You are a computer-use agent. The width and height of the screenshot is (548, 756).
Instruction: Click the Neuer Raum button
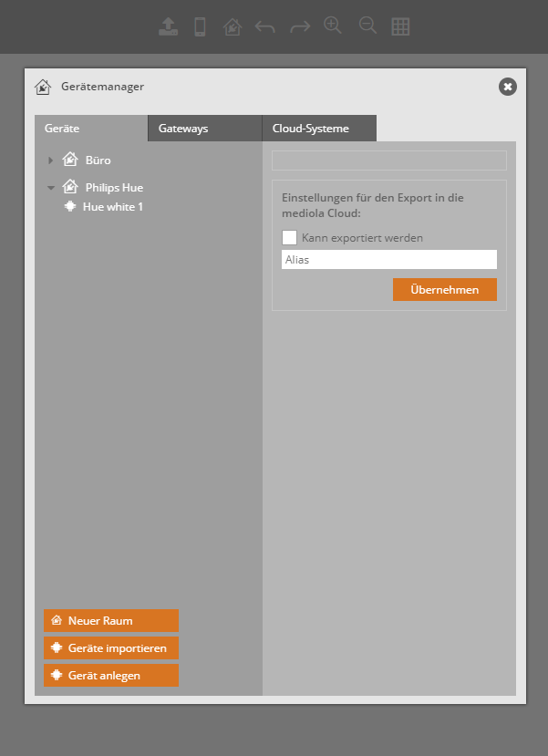[110, 621]
